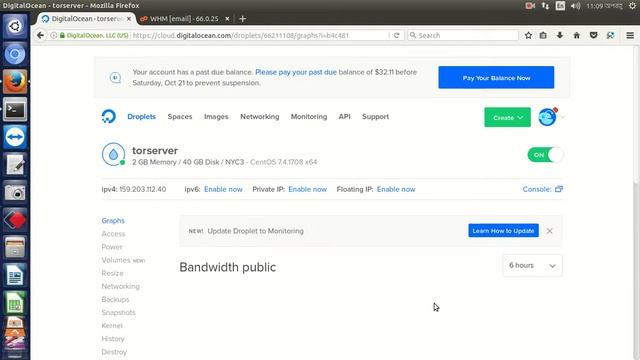Image resolution: width=640 pixels, height=360 pixels.
Task: Close the WHM tab
Action: [227, 19]
